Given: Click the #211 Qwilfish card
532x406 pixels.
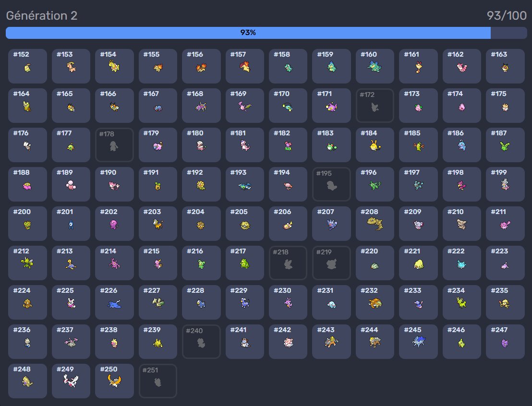Looking at the screenshot, I should click(505, 224).
